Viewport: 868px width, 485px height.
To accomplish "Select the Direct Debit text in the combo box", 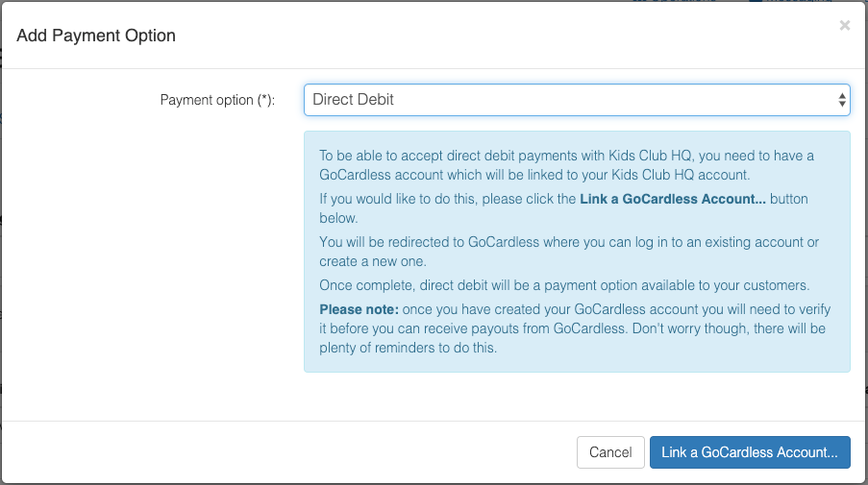I will click(353, 100).
